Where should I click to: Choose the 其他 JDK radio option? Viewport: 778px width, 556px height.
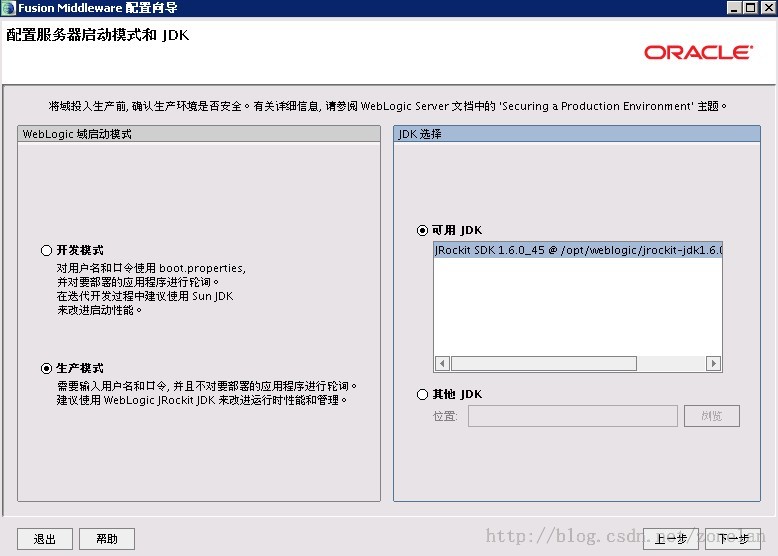coord(422,394)
